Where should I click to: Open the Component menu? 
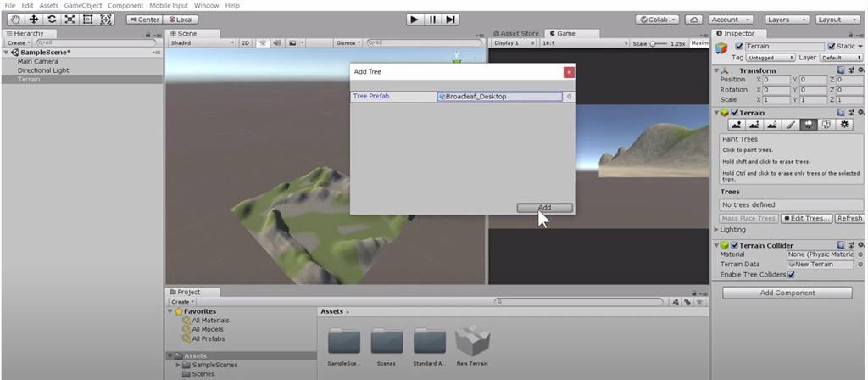tap(125, 6)
